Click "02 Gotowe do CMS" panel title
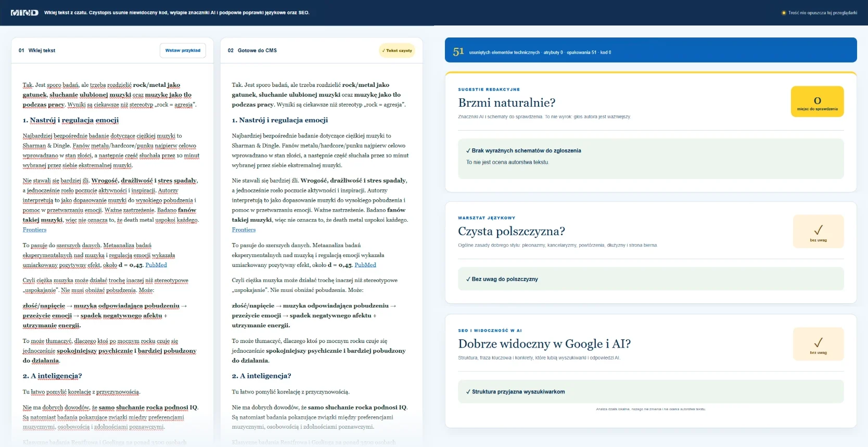This screenshot has width=868, height=447. (252, 50)
